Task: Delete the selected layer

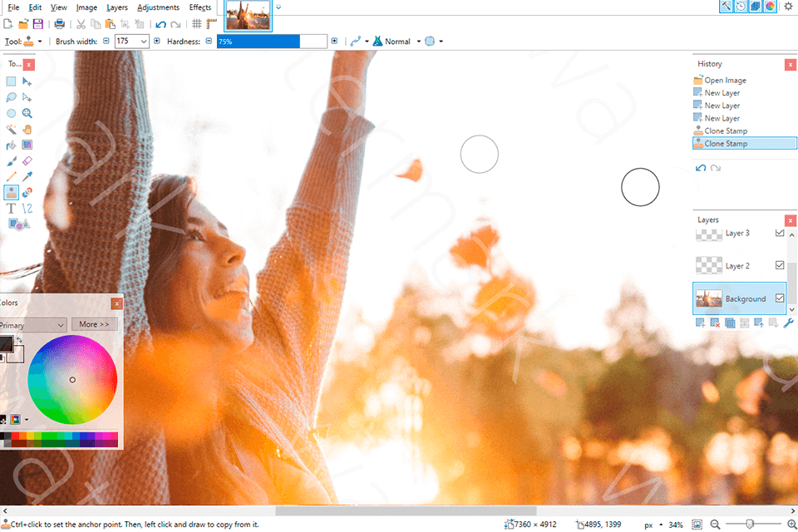Action: tap(715, 323)
